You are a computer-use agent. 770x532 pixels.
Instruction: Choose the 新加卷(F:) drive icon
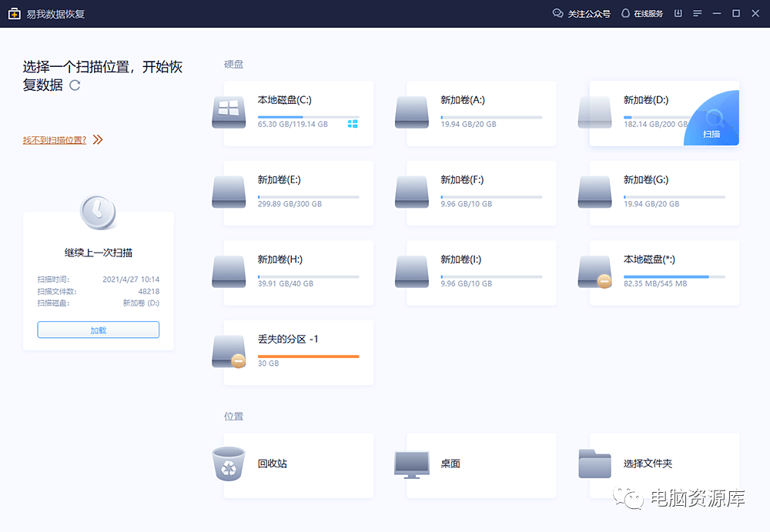(412, 192)
